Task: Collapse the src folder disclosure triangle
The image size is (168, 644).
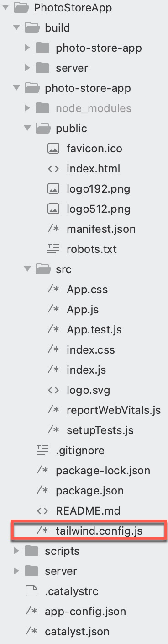Action: [27, 269]
